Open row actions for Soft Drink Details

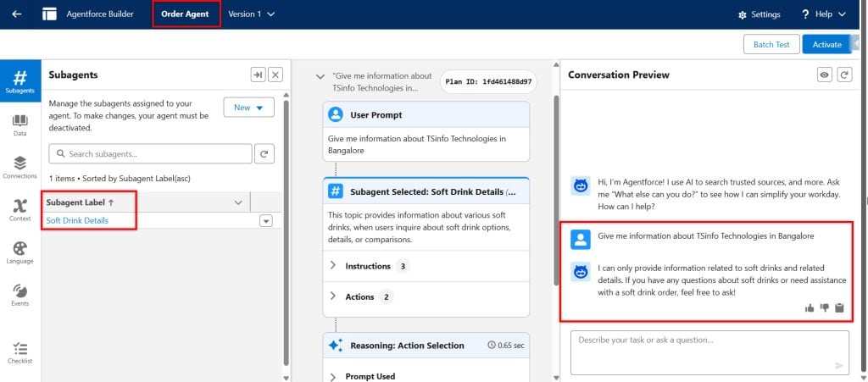coord(266,220)
